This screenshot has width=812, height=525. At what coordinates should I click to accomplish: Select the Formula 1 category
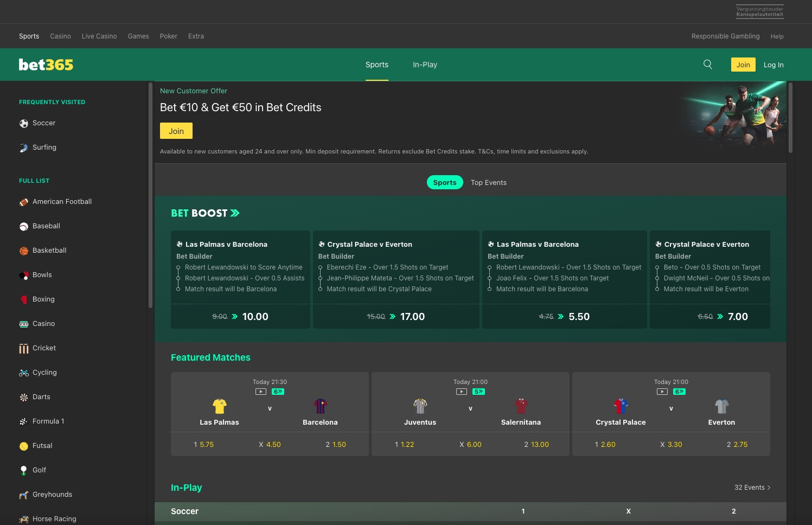click(48, 421)
